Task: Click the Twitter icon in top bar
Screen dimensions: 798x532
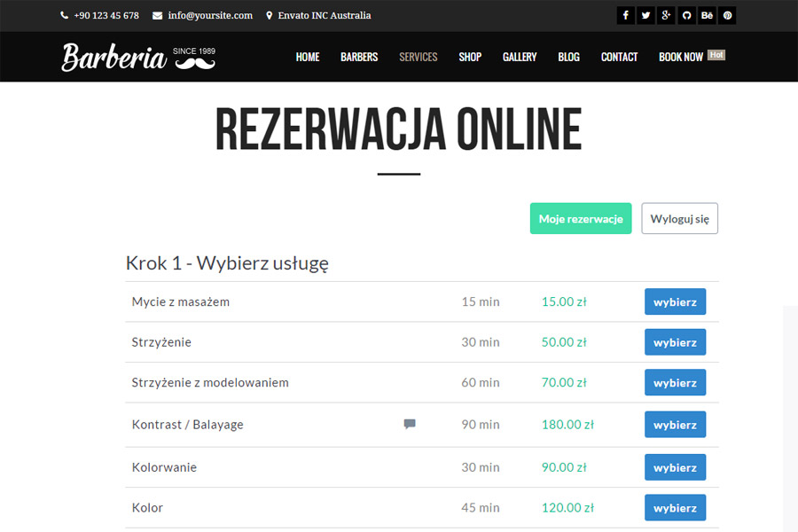Action: point(645,16)
